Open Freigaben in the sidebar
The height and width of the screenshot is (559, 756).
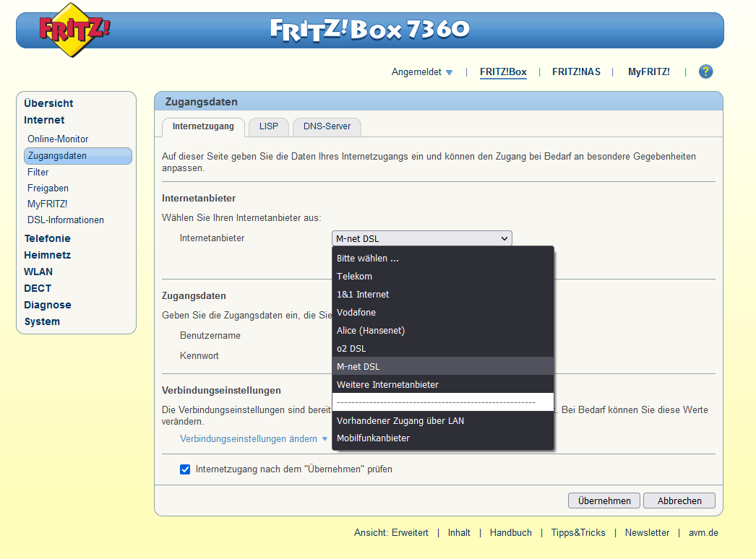point(48,188)
